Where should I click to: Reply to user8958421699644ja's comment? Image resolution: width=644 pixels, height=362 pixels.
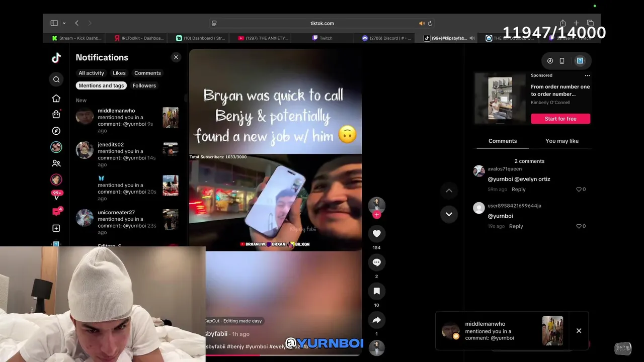click(x=516, y=226)
